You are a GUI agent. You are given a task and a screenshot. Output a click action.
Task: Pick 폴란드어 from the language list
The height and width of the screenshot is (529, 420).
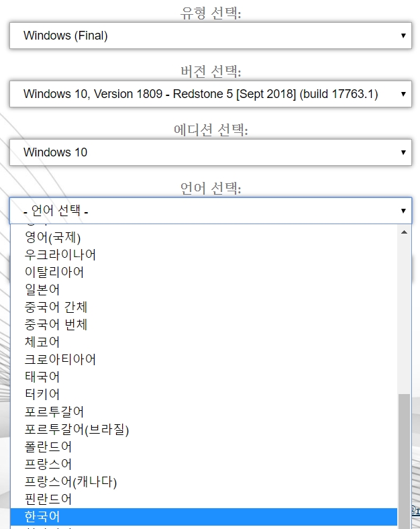tap(203, 447)
